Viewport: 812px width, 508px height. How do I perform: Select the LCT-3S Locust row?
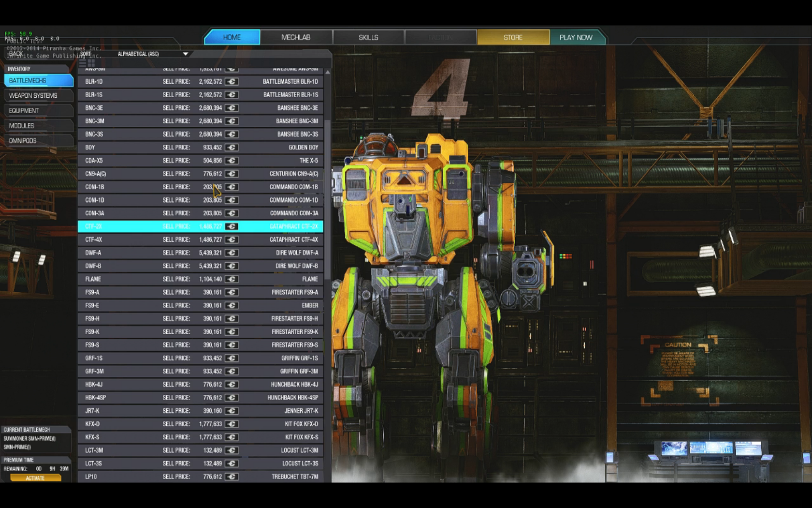point(201,463)
